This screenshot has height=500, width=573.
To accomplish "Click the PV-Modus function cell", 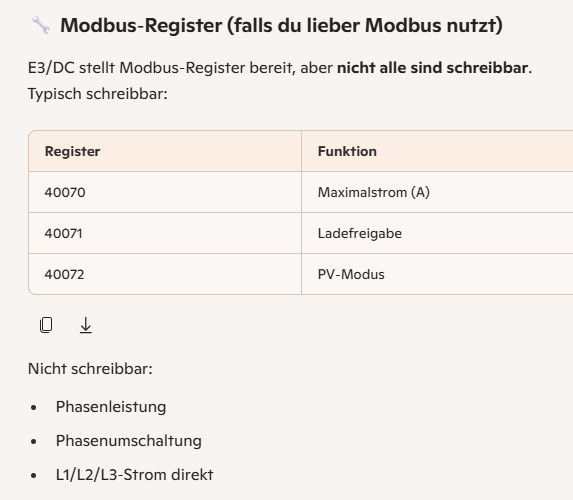I will point(437,274).
